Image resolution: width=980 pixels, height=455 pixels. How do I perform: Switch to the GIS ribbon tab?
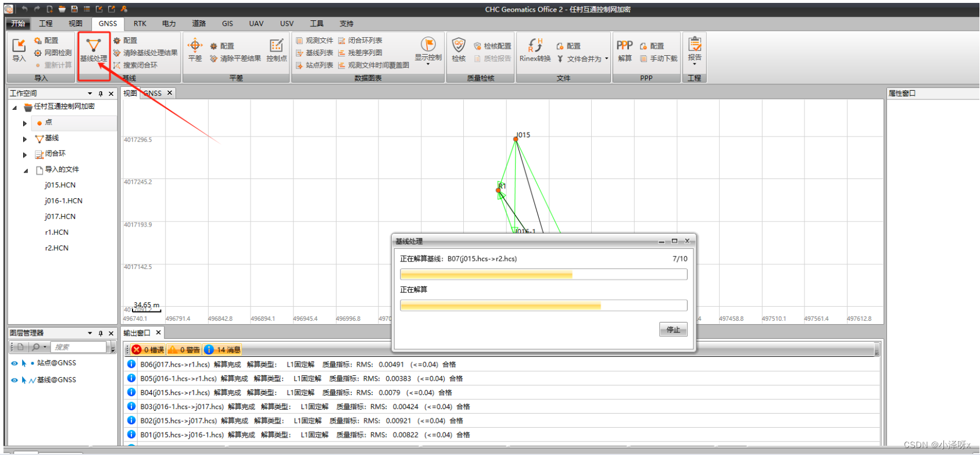(x=227, y=23)
